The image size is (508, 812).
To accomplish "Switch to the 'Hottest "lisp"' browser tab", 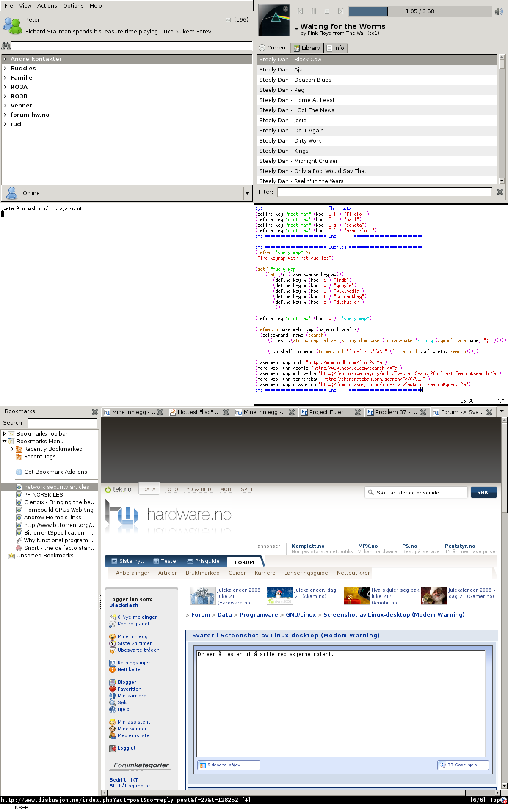I will pyautogui.click(x=198, y=412).
